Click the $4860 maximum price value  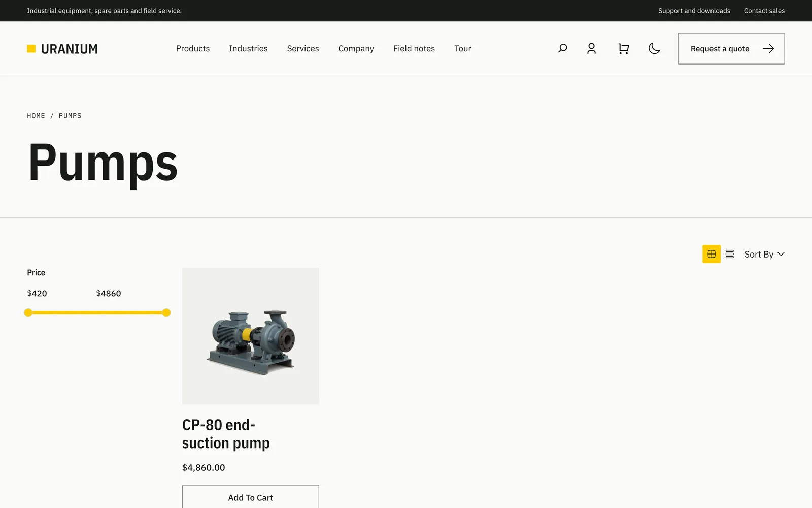(x=109, y=293)
